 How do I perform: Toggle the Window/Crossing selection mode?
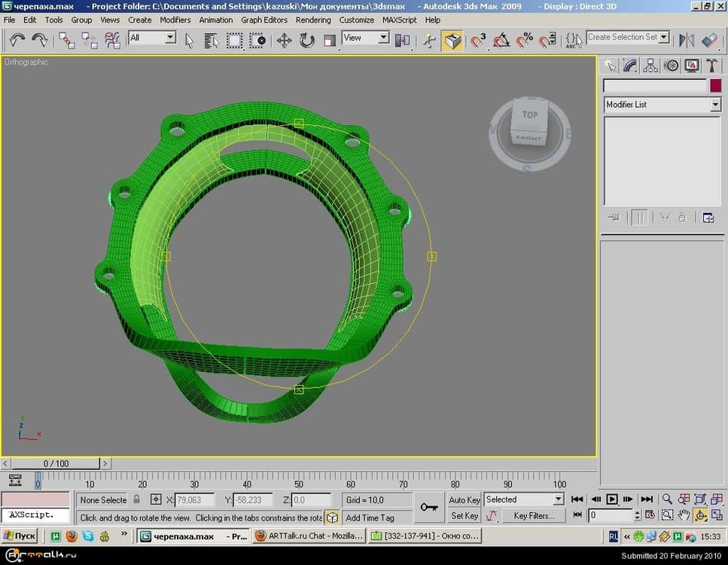click(257, 41)
